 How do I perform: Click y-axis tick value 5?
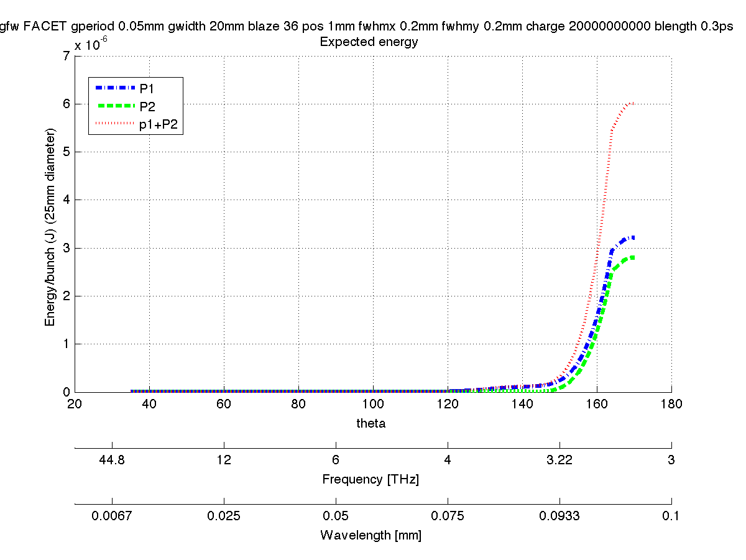tap(65, 152)
